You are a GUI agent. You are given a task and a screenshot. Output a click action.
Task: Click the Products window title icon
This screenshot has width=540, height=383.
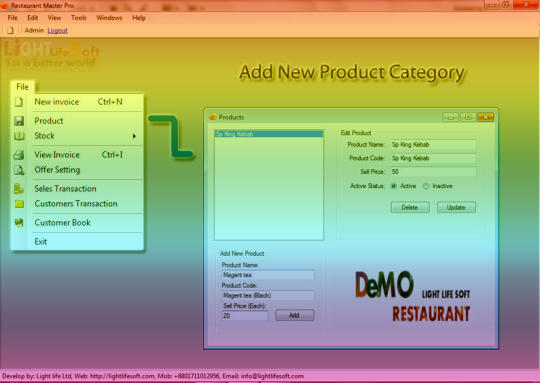point(212,117)
